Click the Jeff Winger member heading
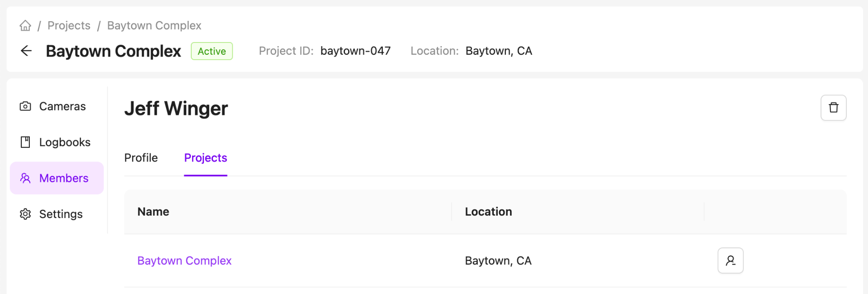Image resolution: width=868 pixels, height=294 pixels. pyautogui.click(x=176, y=109)
